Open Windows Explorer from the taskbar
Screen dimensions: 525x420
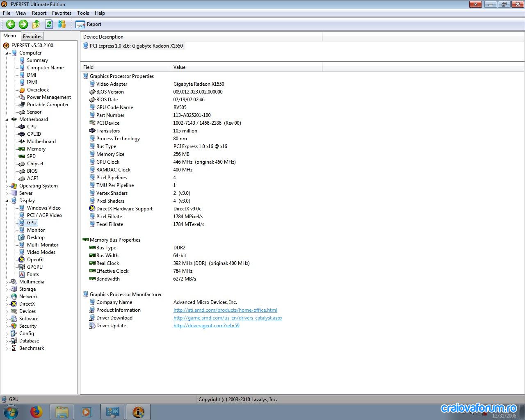[62, 412]
